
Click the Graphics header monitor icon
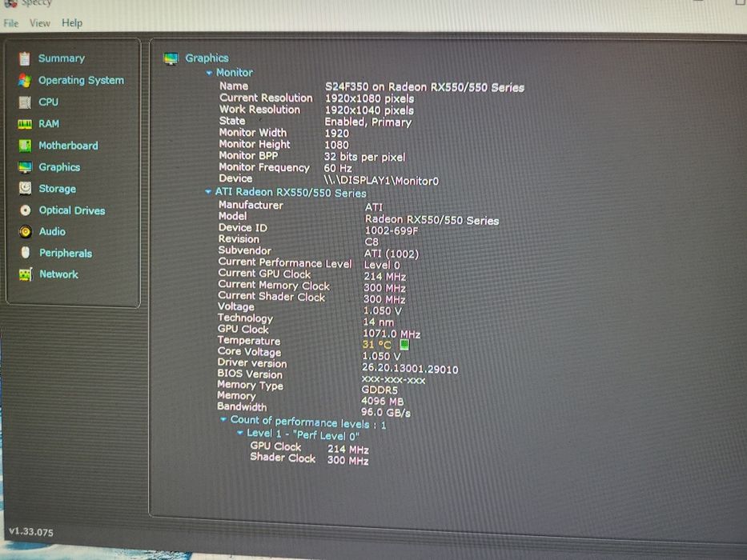click(171, 58)
